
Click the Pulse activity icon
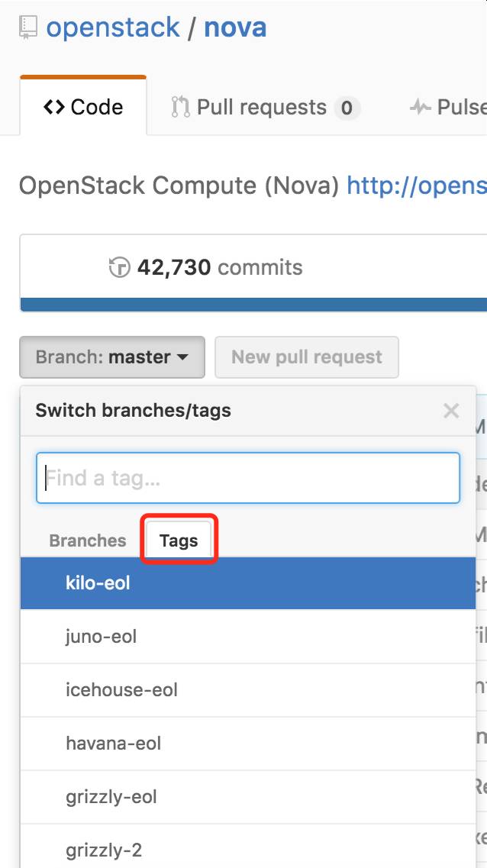tap(420, 107)
